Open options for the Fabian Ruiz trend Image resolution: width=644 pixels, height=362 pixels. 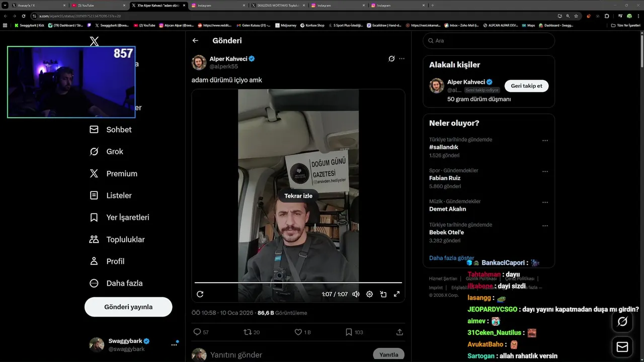coord(545,171)
